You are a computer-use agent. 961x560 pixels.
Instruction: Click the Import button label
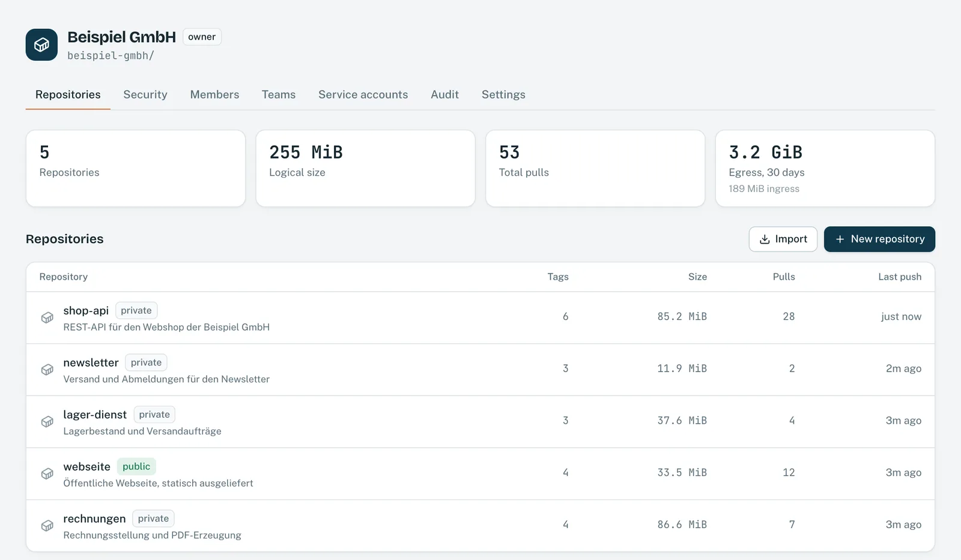point(791,239)
